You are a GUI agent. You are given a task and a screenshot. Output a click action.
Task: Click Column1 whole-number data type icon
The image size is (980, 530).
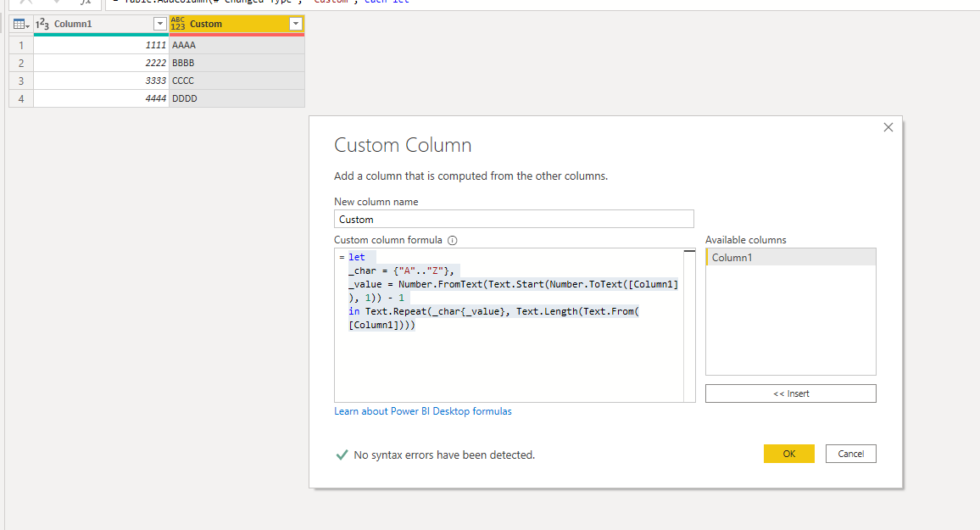pos(42,24)
